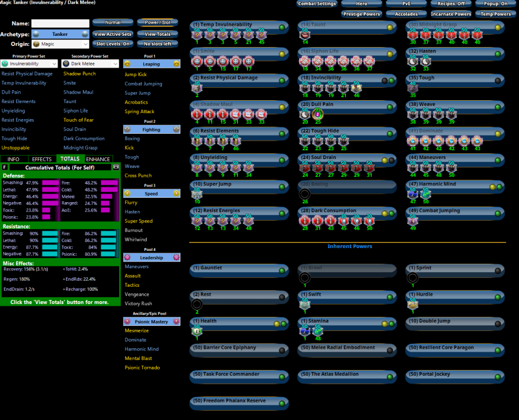
Task: Open the Dark Melee secondary power set dropdown
Action: 91,64
